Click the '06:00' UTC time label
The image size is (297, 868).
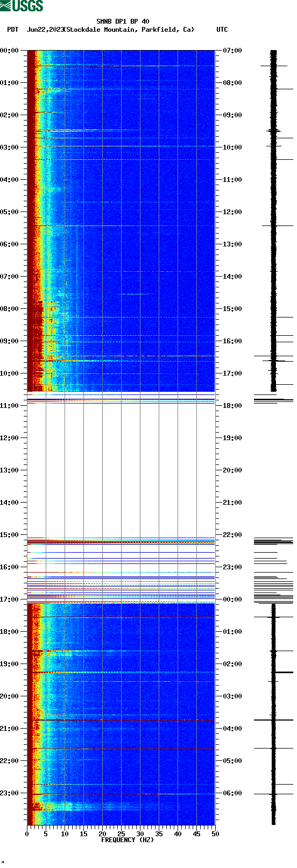pyautogui.click(x=232, y=793)
